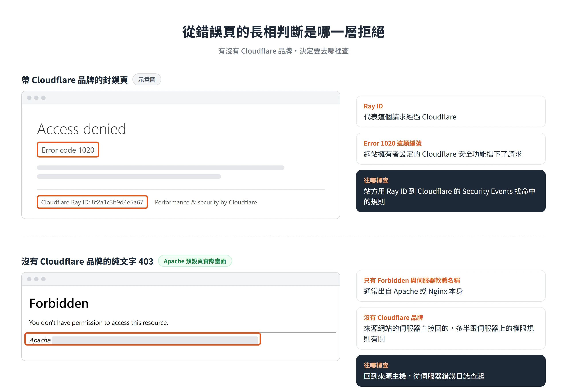
Task: Open the 'Error 1020 這類編號' card
Action: (451, 149)
